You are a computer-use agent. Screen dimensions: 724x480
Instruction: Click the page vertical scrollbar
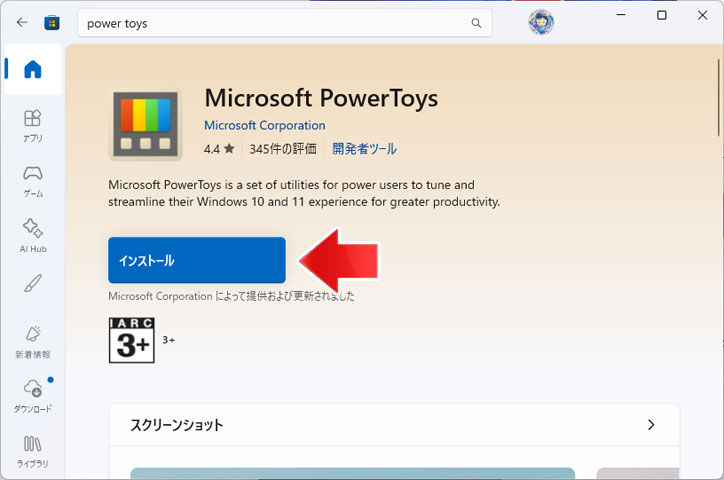[x=719, y=97]
